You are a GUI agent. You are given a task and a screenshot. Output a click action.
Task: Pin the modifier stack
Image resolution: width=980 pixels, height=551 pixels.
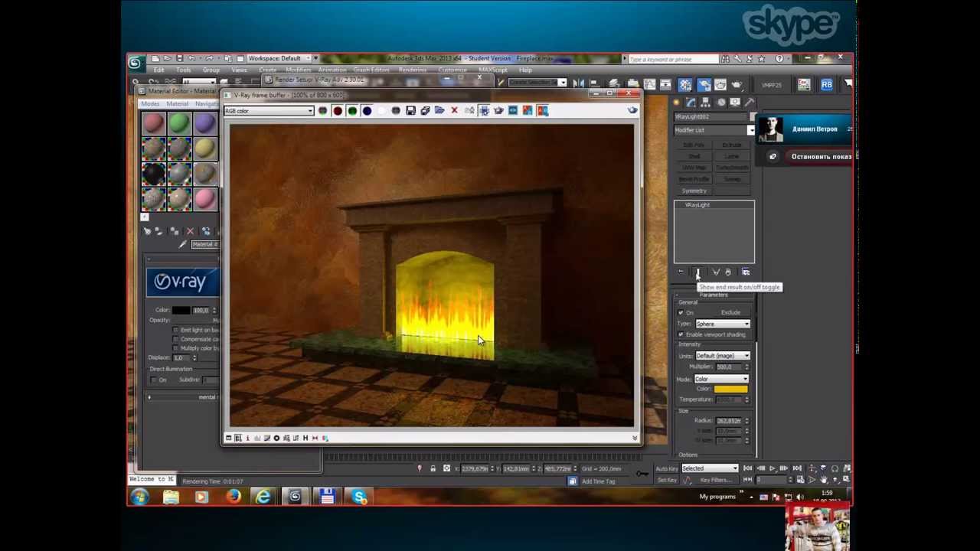[681, 272]
